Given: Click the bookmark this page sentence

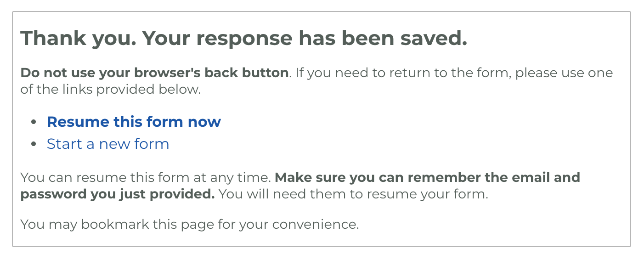Looking at the screenshot, I should tap(190, 224).
